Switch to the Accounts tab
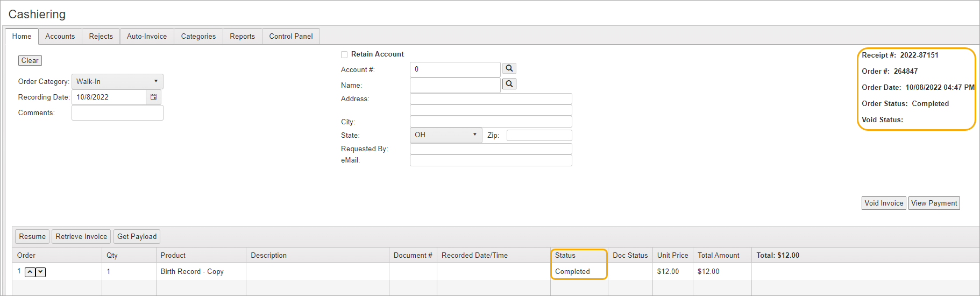Viewport: 980px width, 296px height. click(60, 37)
